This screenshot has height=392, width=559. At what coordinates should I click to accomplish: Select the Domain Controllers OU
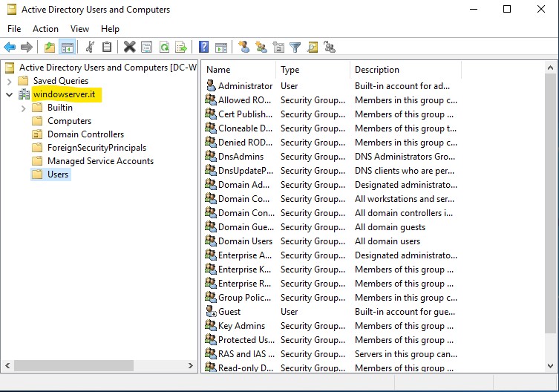[x=85, y=134]
